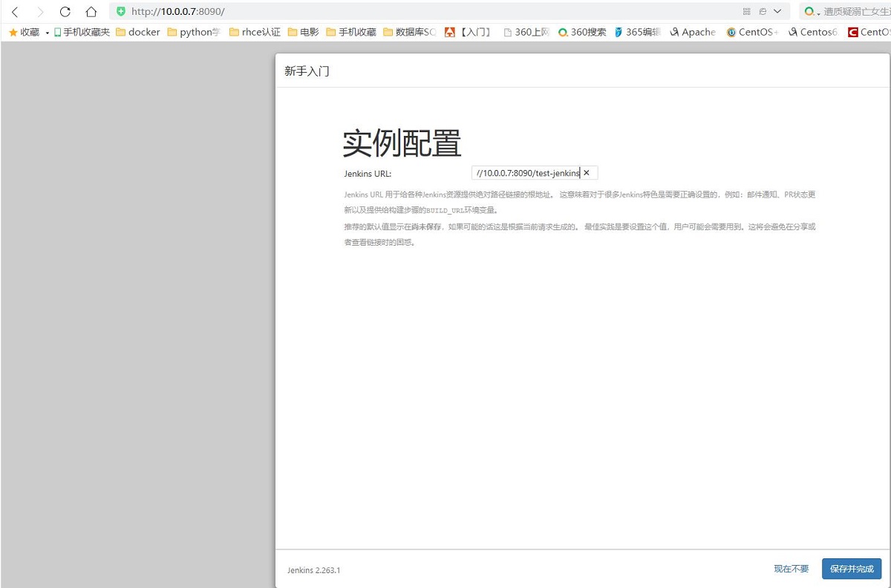Reload the page with the refresh icon
This screenshot has width=891, height=588.
coord(65,12)
